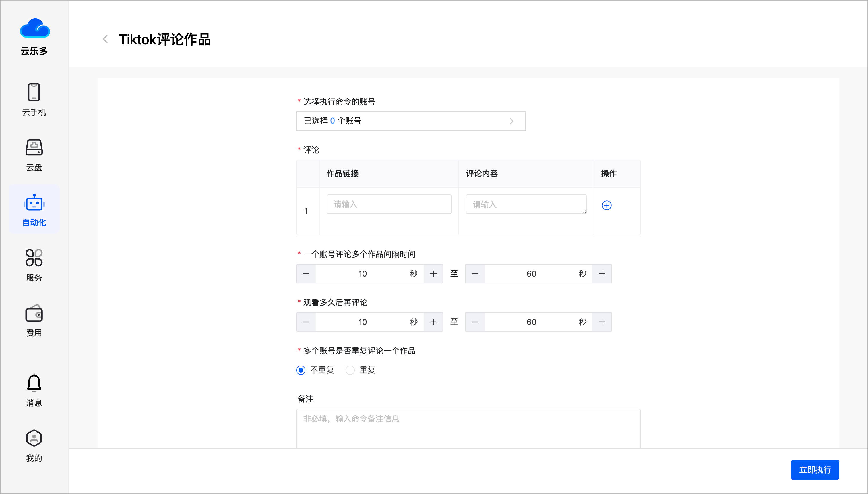868x494 pixels.
Task: Increase interval minimum seconds under 间隔时间
Action: pos(433,274)
